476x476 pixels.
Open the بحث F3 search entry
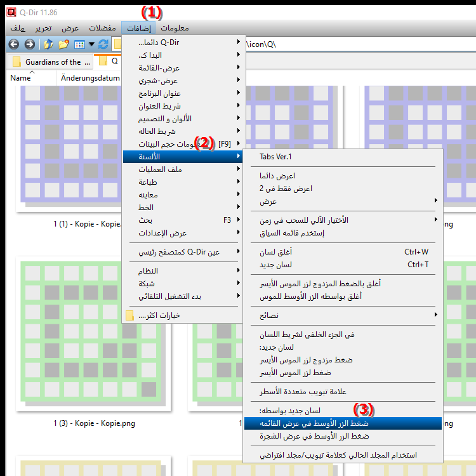(182, 220)
